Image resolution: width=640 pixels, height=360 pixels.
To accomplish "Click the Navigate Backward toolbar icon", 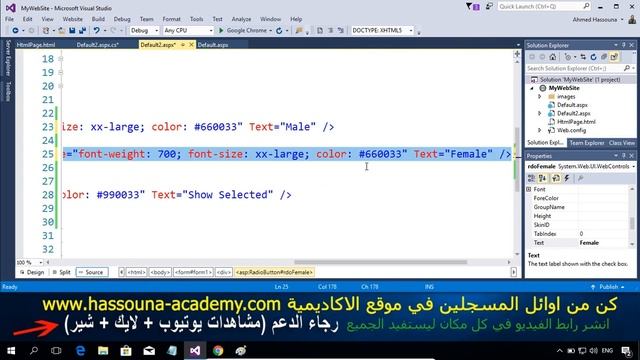I will tap(15, 31).
